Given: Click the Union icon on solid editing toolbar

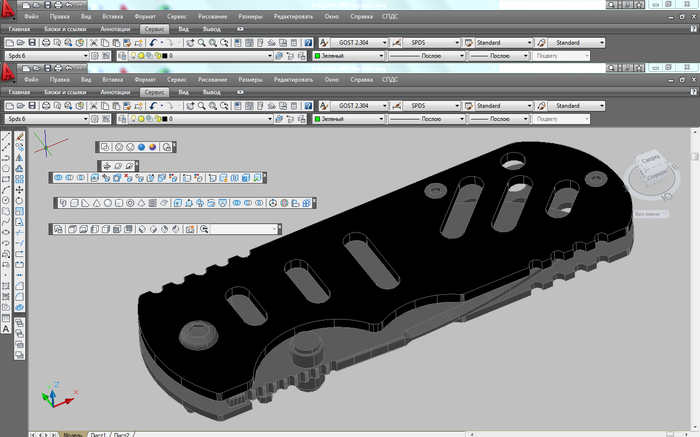Looking at the screenshot, I should 57,177.
